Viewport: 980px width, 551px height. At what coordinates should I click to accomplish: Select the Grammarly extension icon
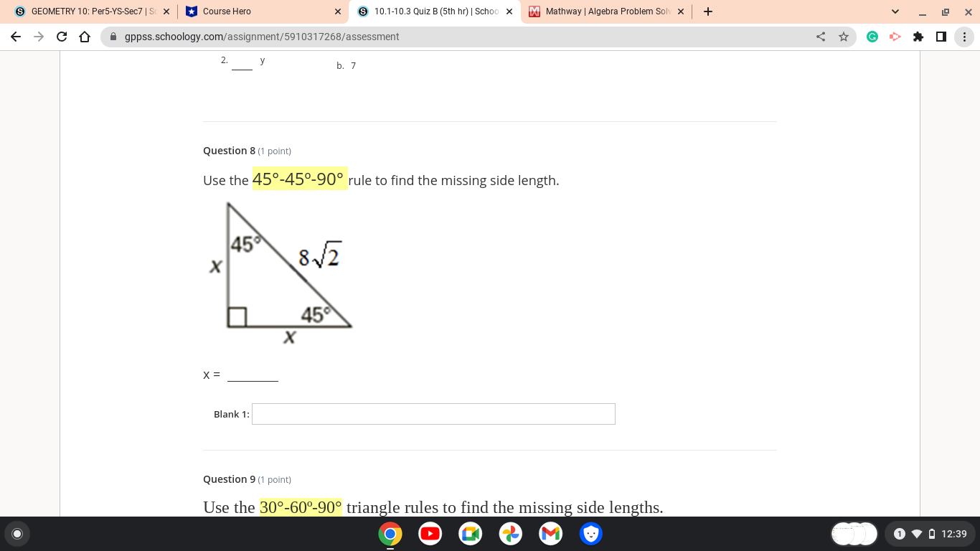click(872, 37)
